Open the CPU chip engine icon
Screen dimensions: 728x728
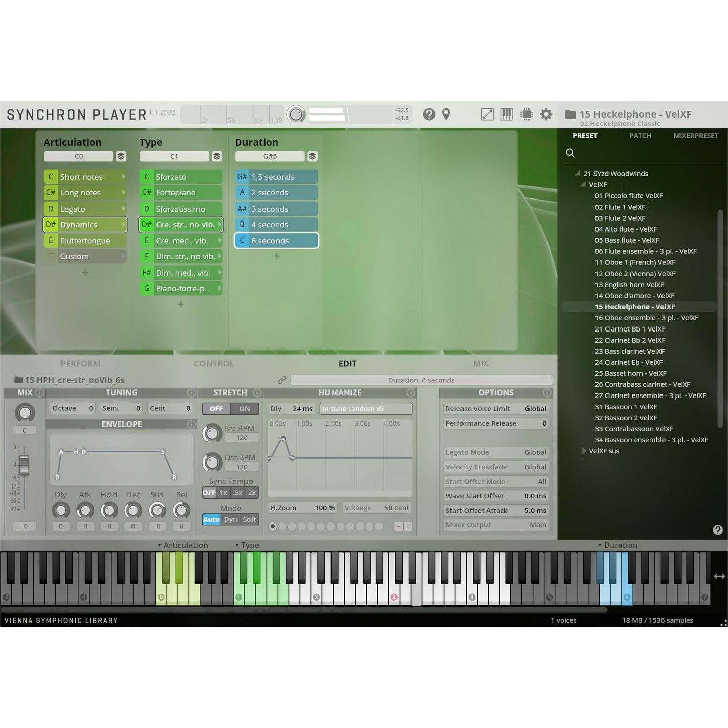click(526, 114)
